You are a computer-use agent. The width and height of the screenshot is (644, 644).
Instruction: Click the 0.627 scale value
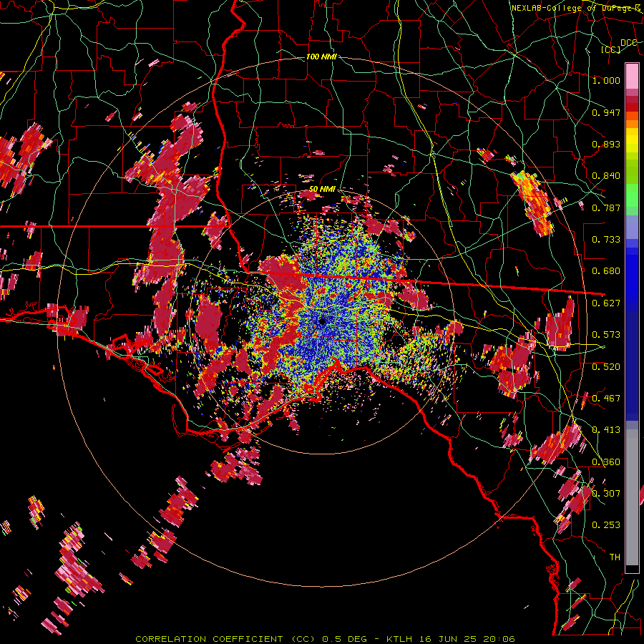(606, 303)
